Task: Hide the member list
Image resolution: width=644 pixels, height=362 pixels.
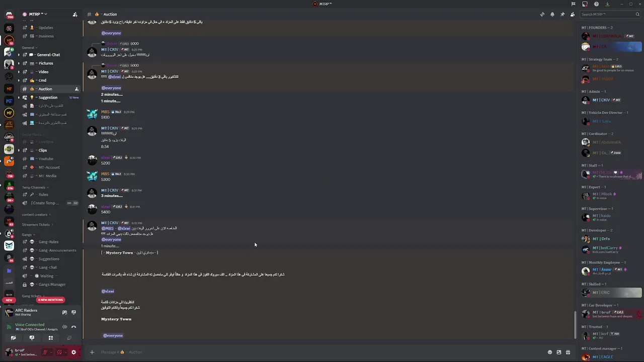Action: (x=572, y=15)
